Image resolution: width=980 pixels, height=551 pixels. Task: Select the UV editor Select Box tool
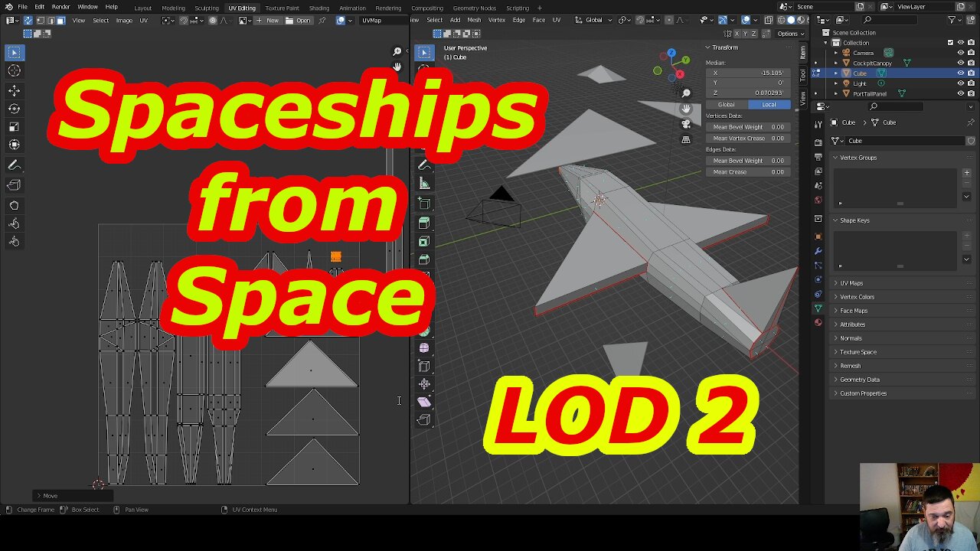click(14, 53)
